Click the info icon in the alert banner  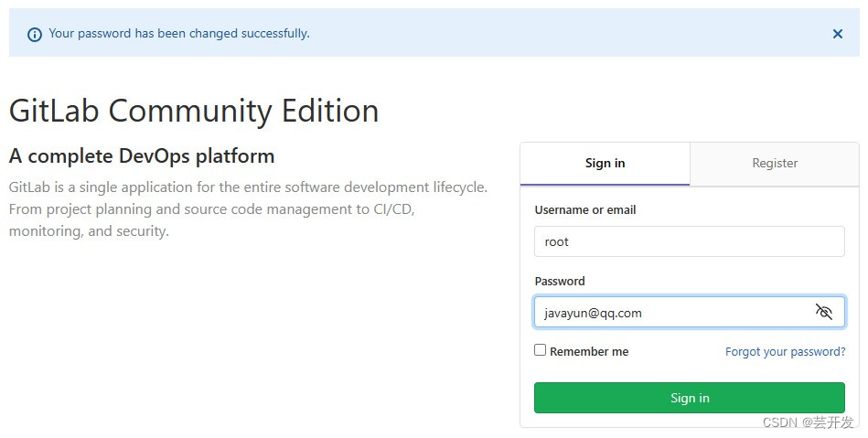tap(35, 35)
